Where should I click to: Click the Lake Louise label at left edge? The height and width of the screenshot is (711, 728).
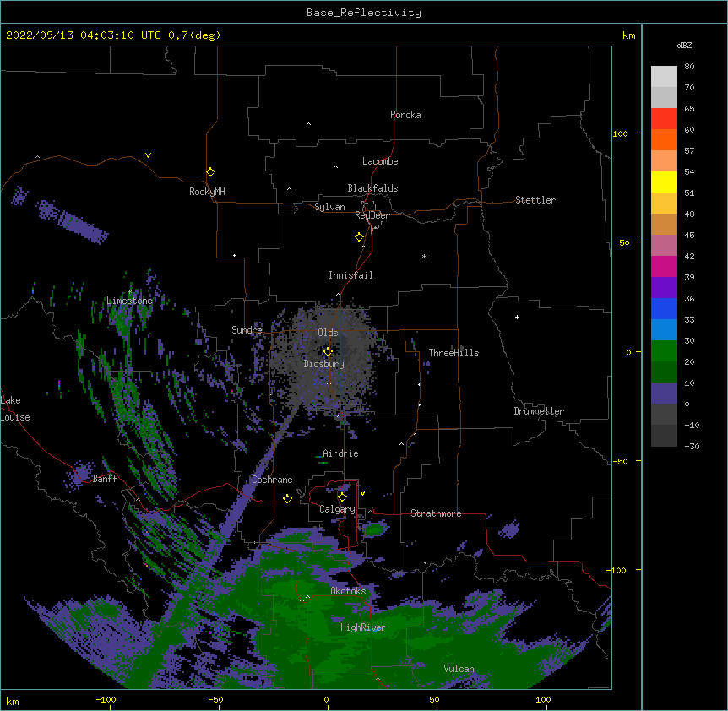15,409
